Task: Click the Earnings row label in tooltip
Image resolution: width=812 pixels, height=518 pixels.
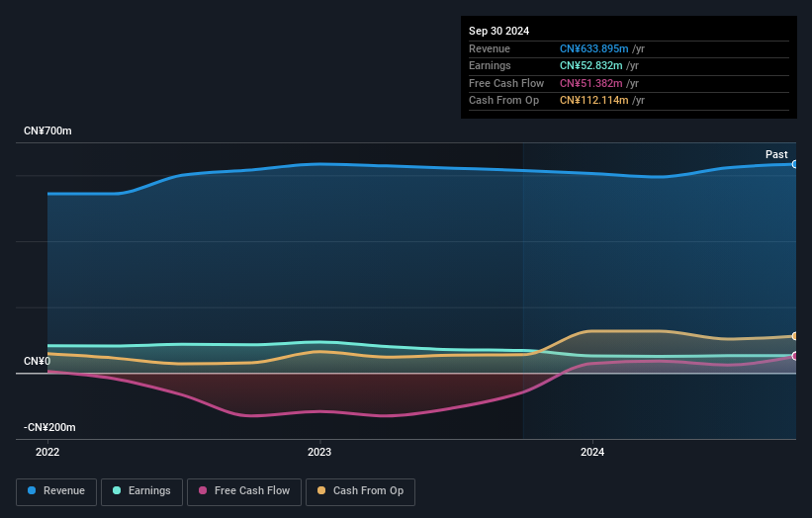Action: pyautogui.click(x=490, y=65)
